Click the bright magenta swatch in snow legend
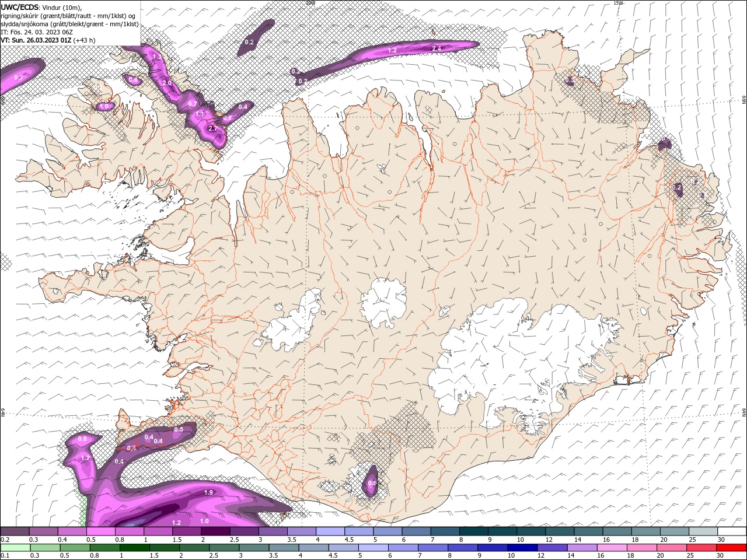Screen dimensions: 747x560 click(100, 531)
